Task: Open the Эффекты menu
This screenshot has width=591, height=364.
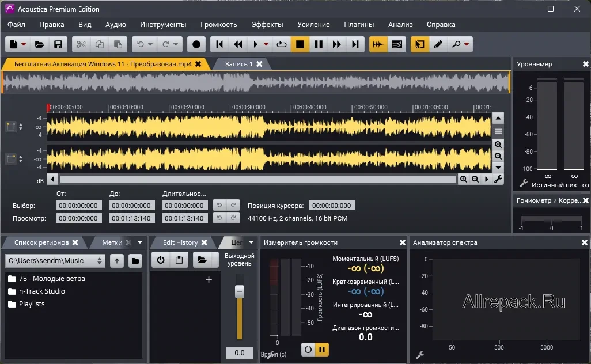Action: [x=267, y=25]
